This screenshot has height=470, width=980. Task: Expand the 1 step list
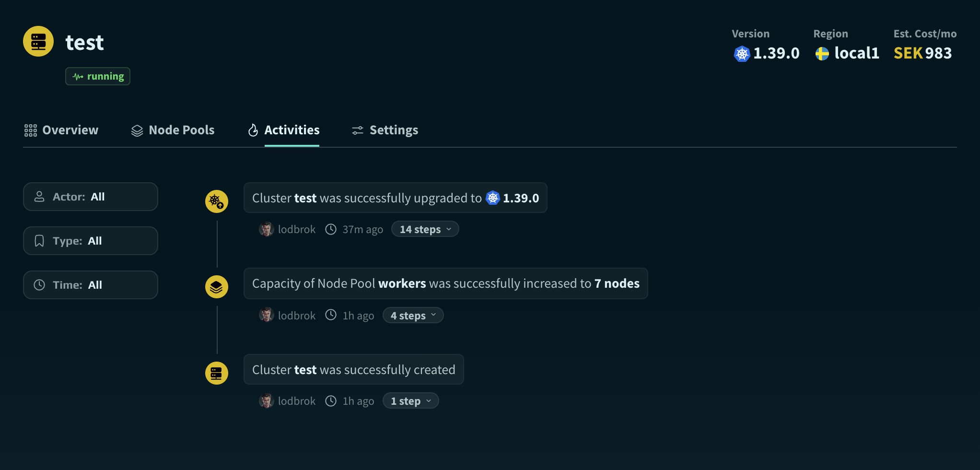[411, 401]
